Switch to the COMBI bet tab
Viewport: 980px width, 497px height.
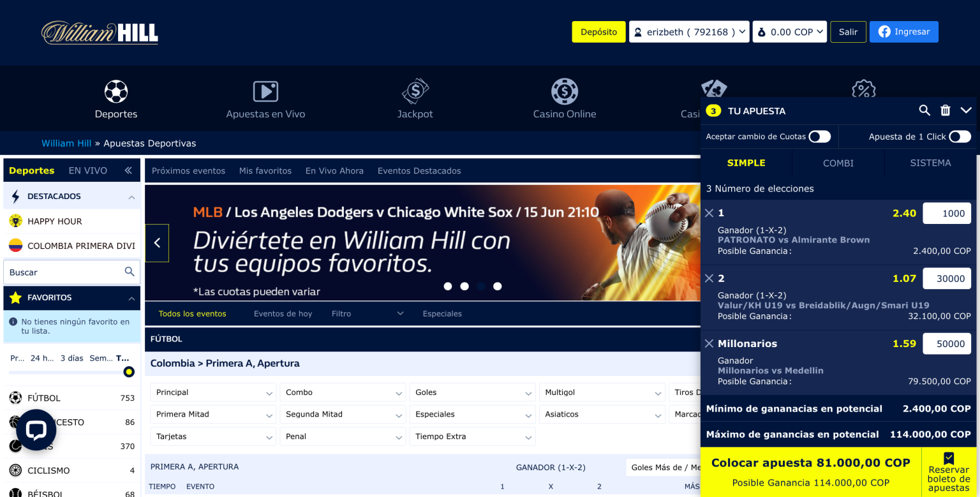tap(838, 163)
